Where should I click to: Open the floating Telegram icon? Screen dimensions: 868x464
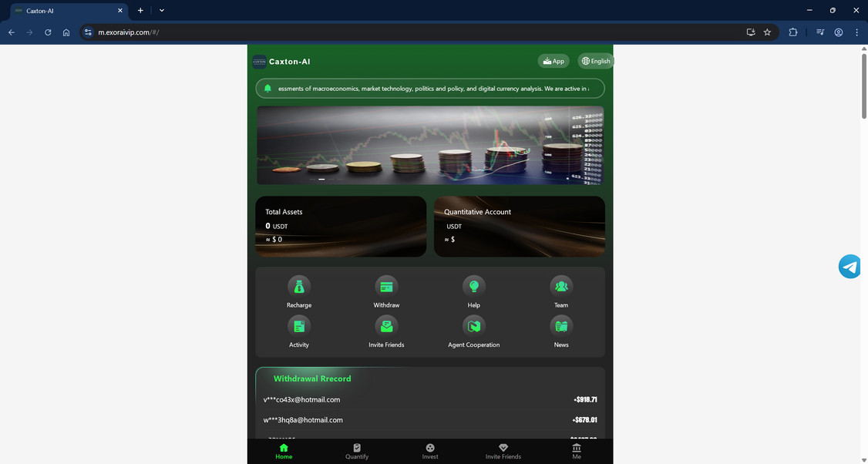849,266
